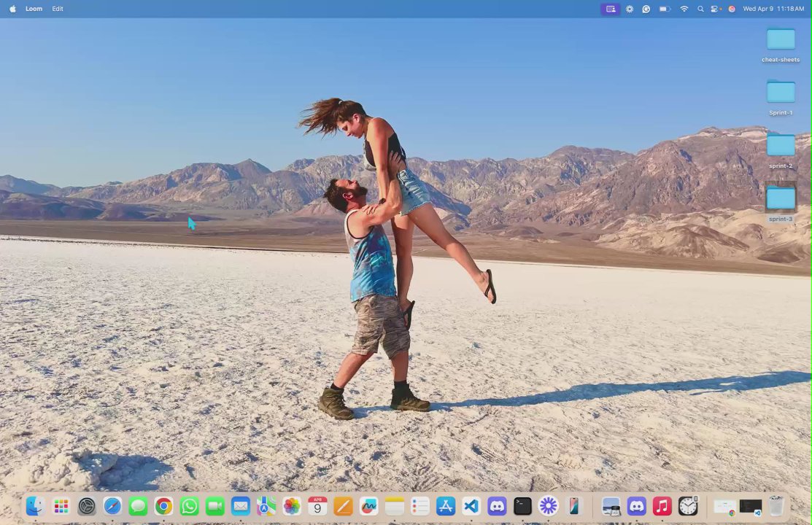Open WhatsApp from the dock
Viewport: 812px width, 525px height.
coord(189,506)
